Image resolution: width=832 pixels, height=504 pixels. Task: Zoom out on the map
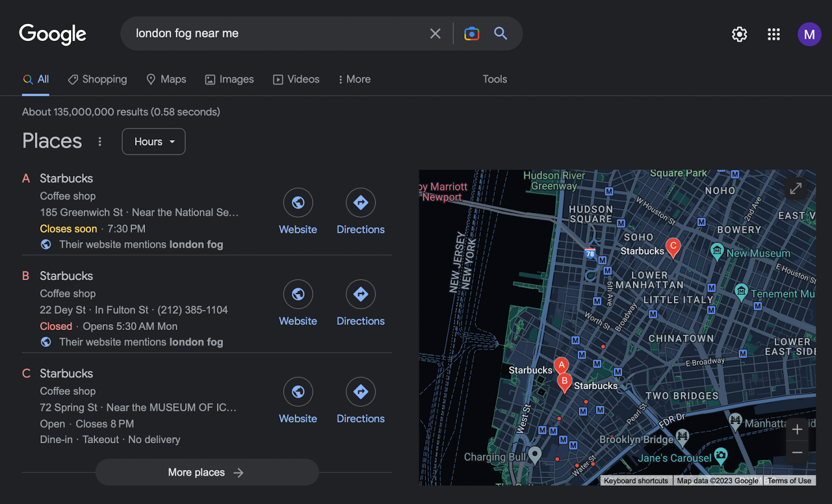click(797, 453)
